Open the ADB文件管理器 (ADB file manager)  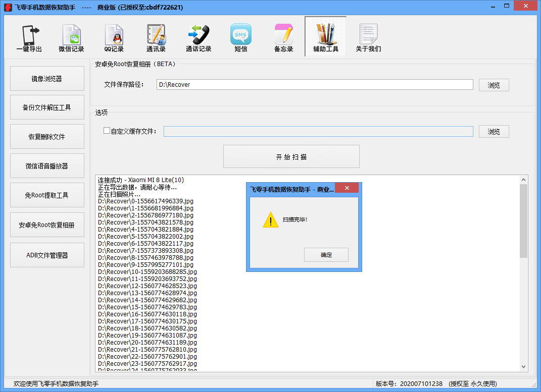point(47,255)
